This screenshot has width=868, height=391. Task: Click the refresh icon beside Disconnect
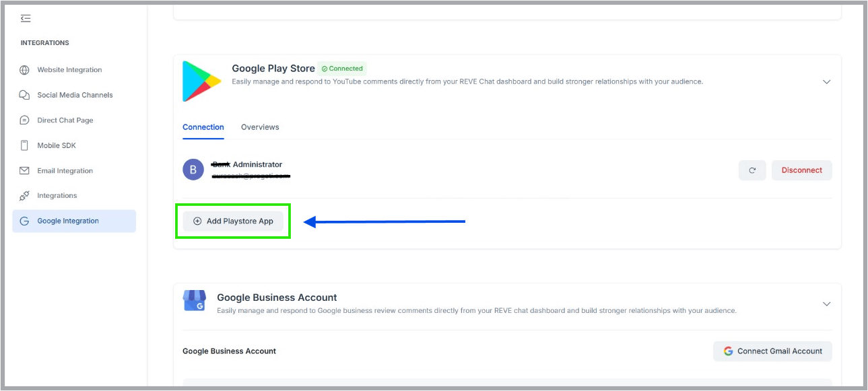point(752,170)
